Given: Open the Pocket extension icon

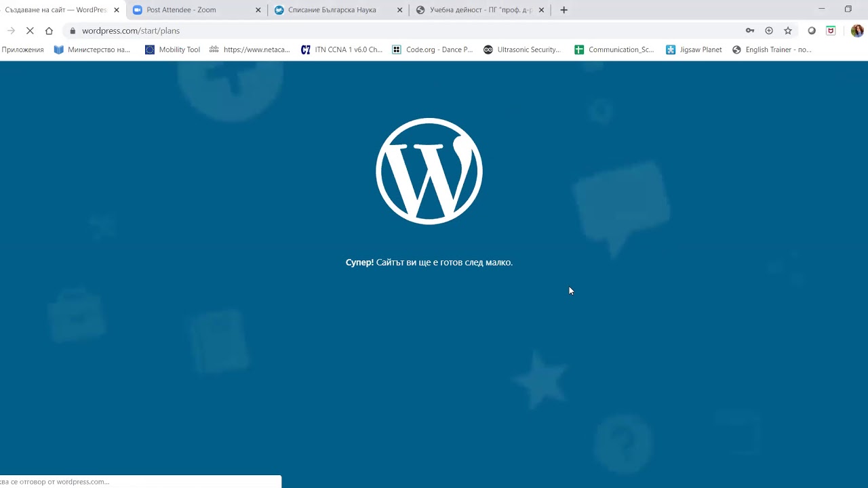Looking at the screenshot, I should [831, 30].
